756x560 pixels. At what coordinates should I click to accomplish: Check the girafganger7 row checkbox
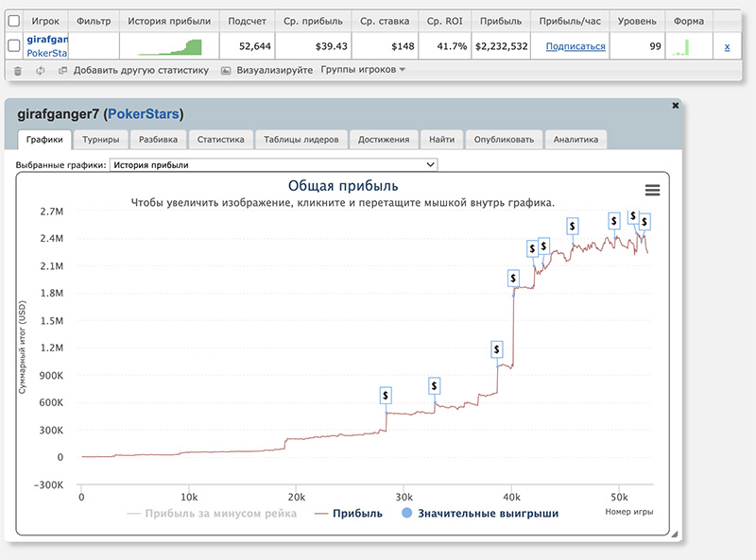(x=13, y=46)
